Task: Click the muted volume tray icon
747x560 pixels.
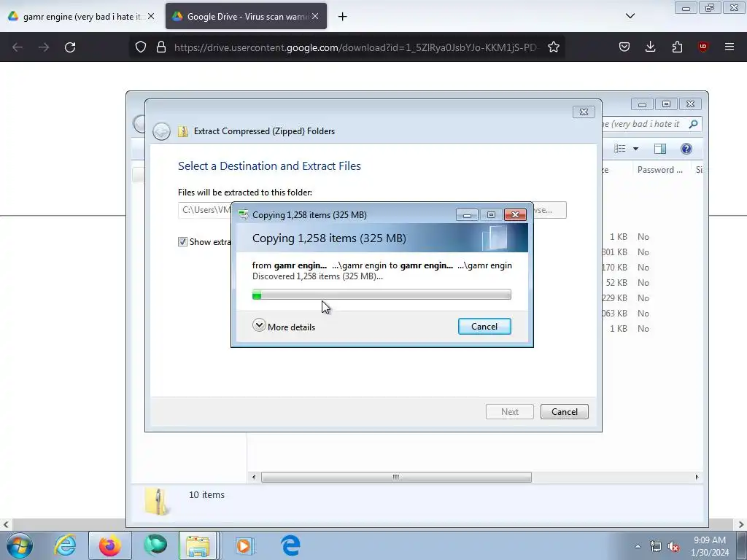Action: pyautogui.click(x=673, y=546)
